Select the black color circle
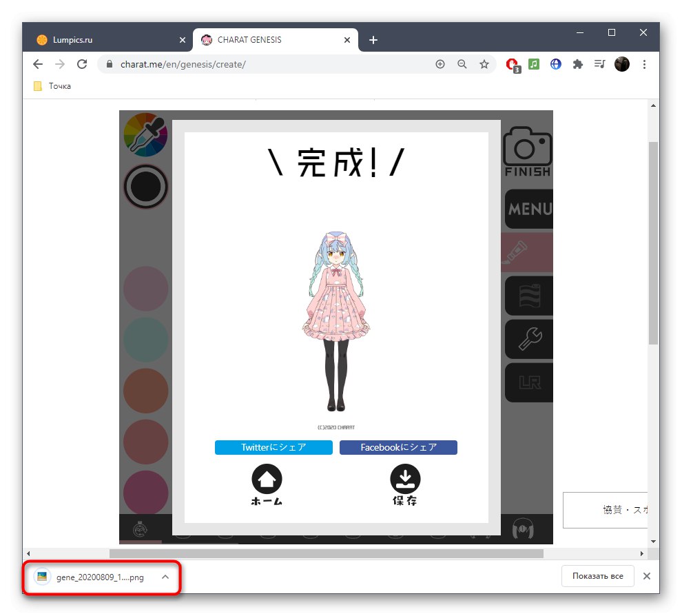 [146, 187]
